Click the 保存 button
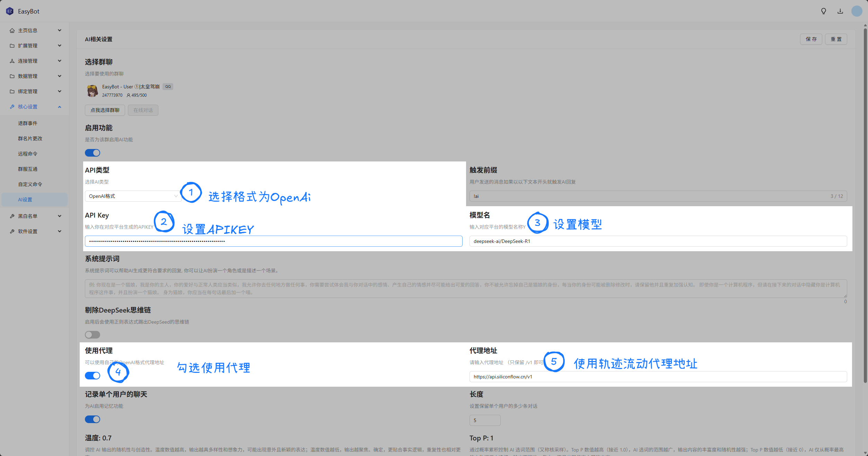Screen dimensions: 868x456 point(811,39)
